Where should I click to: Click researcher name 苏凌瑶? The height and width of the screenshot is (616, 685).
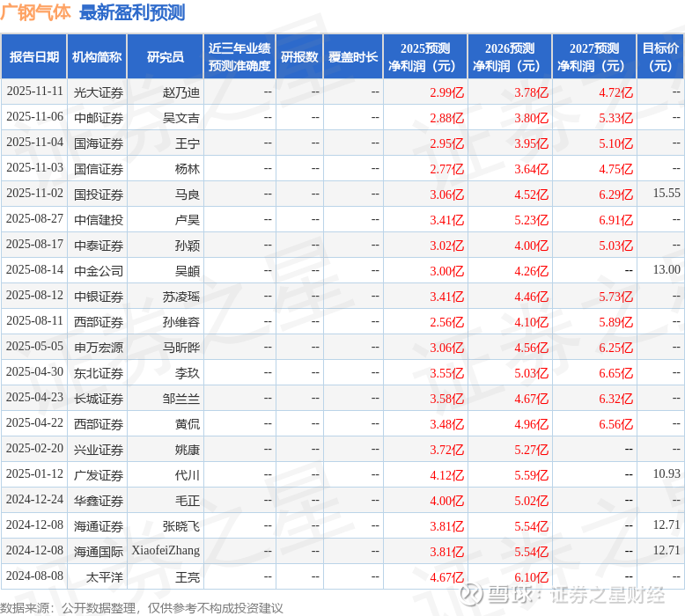[180, 297]
